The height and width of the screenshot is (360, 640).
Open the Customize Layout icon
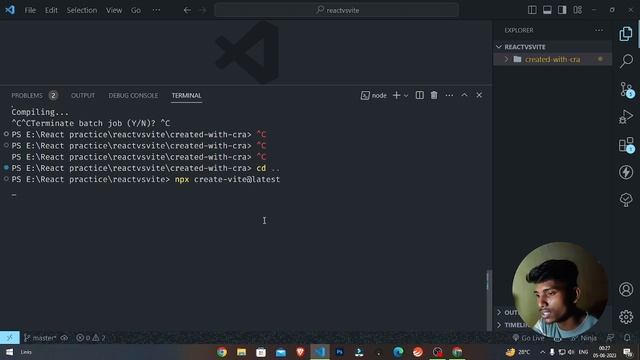coord(577,10)
